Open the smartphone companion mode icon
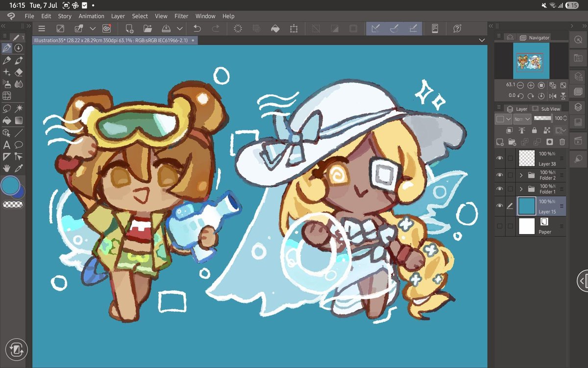Screen dimensions: 588x368 [x=435, y=28]
